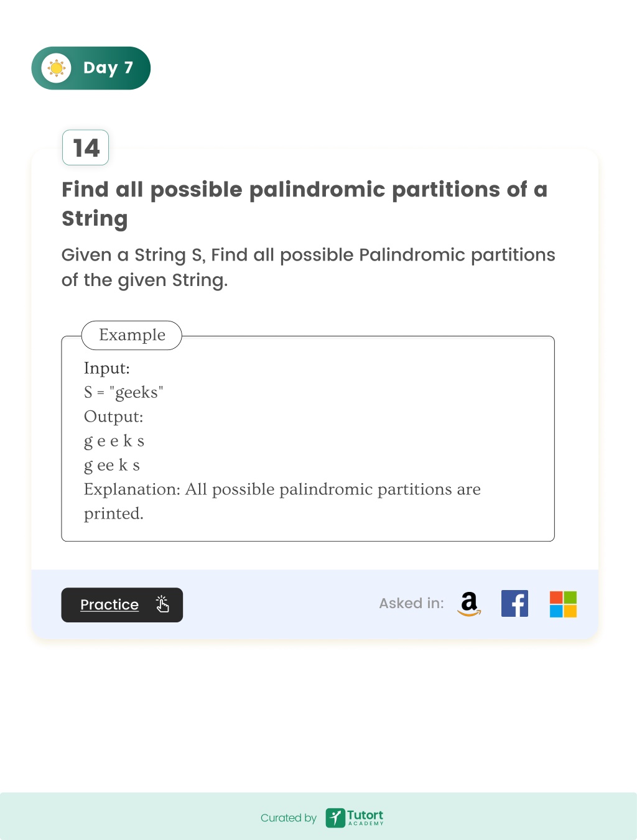Click the Explanation text in example box
Viewport: 637px width, 840px height.
pyautogui.click(x=282, y=501)
